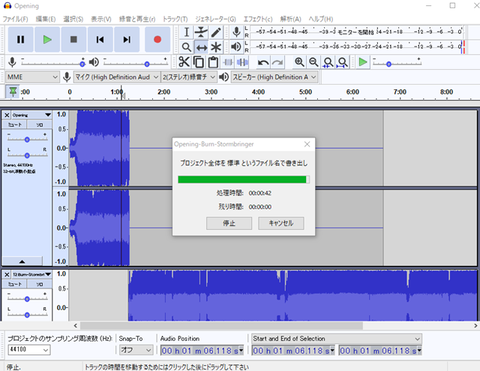Click Trim audio outside selection icon

(x=228, y=62)
